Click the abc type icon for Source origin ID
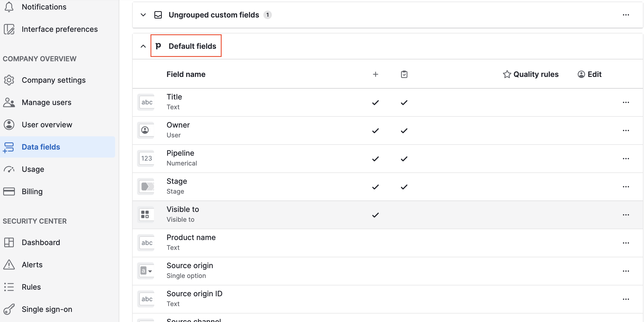 coord(146,299)
